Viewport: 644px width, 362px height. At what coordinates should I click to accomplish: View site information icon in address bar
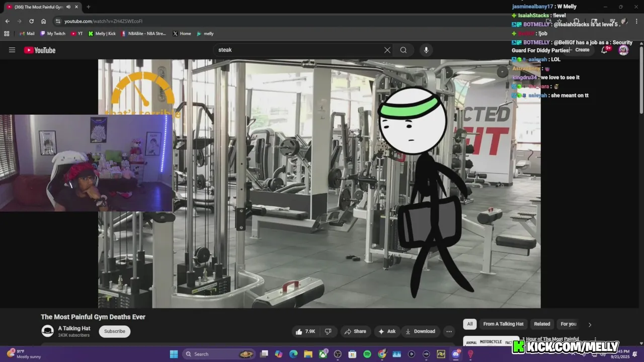(x=58, y=21)
